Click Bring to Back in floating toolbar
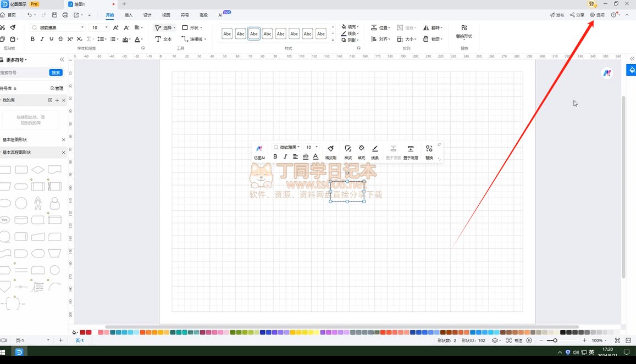 [x=410, y=150]
